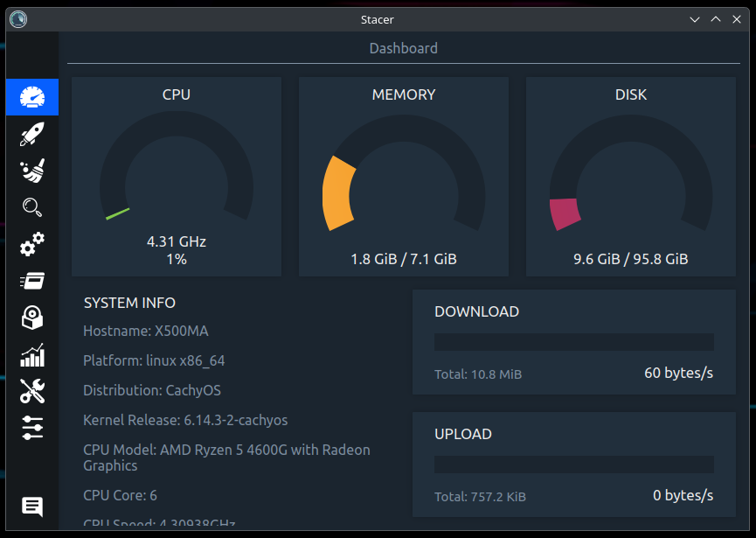Open System Cleaner broom icon
The width and height of the screenshot is (756, 538).
[x=32, y=171]
